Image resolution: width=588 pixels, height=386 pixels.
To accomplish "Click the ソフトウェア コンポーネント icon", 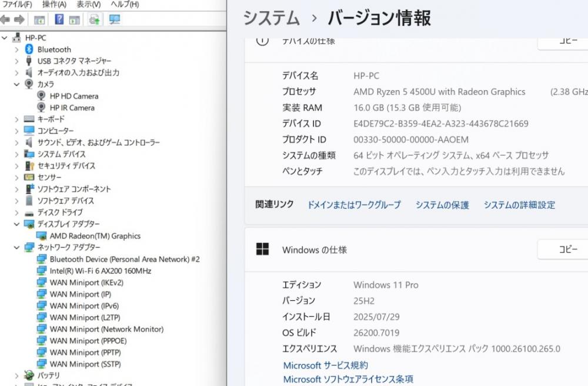I will (x=29, y=189).
